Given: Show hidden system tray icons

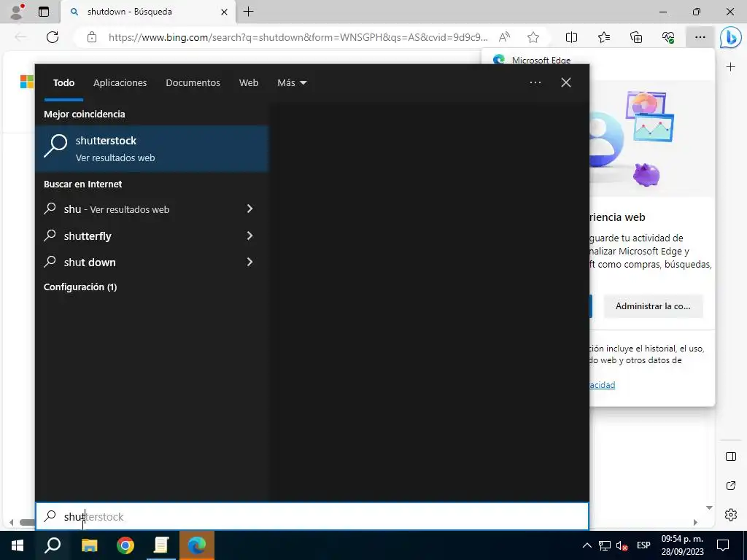Looking at the screenshot, I should click(587, 545).
